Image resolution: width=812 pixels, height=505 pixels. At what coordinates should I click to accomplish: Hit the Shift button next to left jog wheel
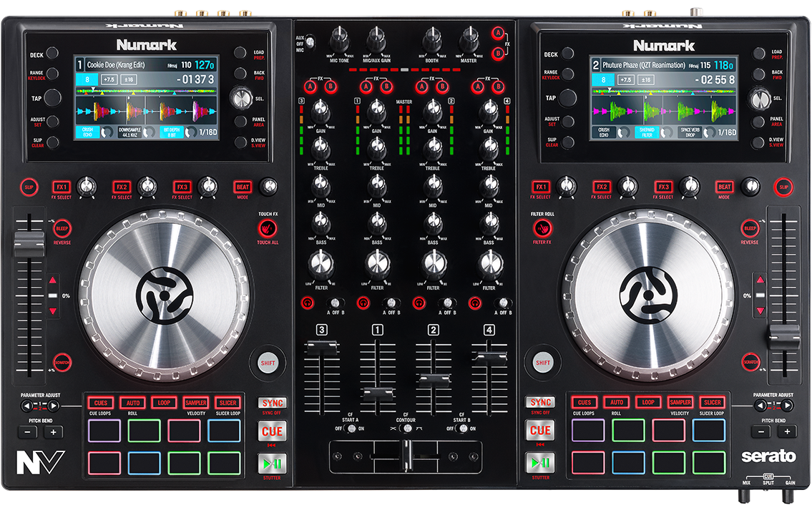[268, 363]
